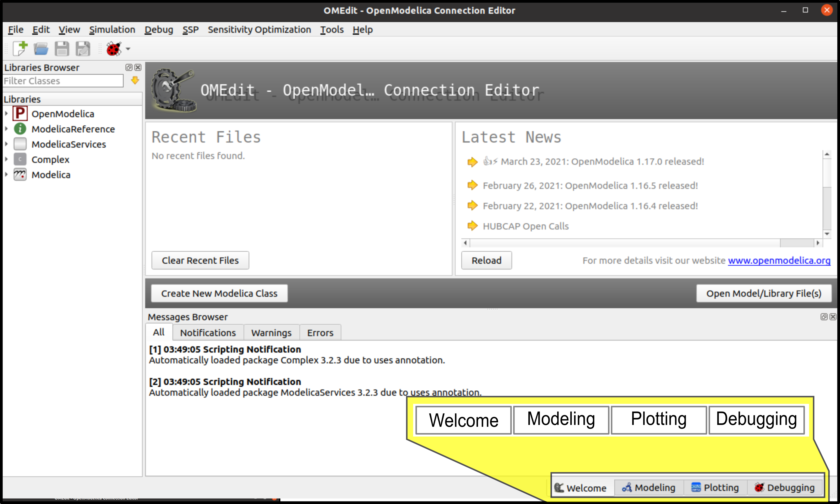
Task: Open February 26, 2021 OpenModelica 1.16.5 news
Action: click(590, 185)
